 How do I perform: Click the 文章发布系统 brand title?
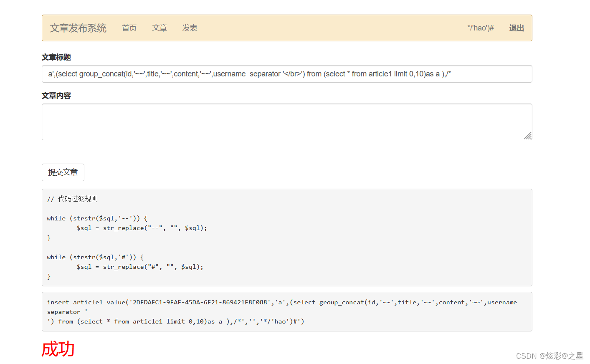[x=78, y=28]
